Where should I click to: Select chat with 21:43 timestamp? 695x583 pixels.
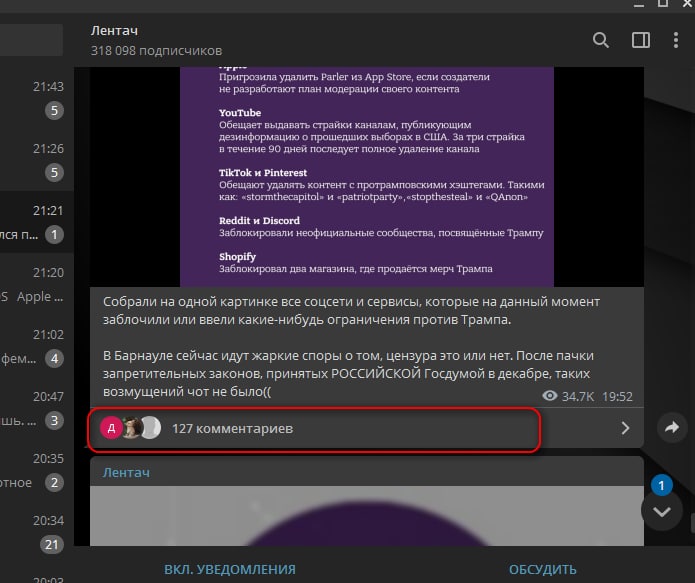(x=37, y=98)
